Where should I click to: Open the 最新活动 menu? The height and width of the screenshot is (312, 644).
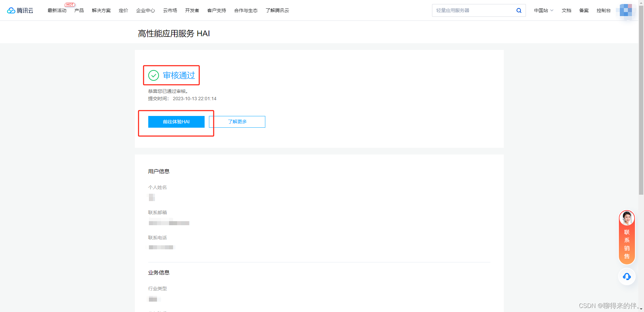click(57, 10)
